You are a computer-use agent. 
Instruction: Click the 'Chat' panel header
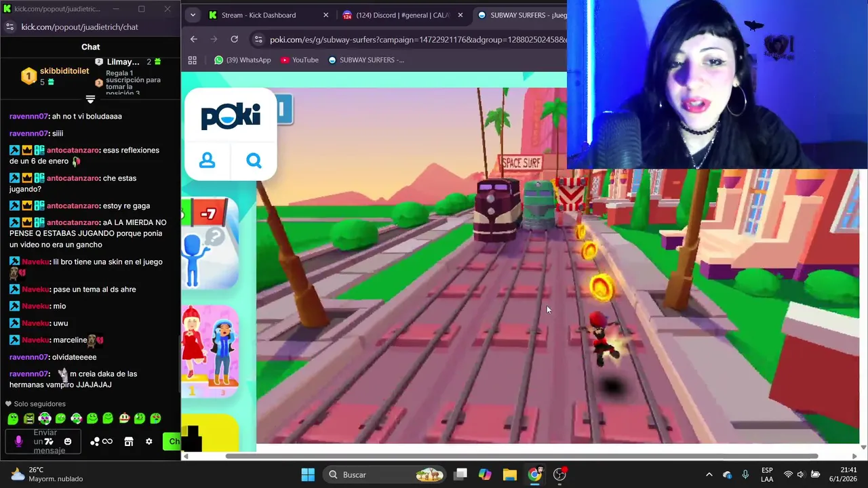click(x=90, y=47)
